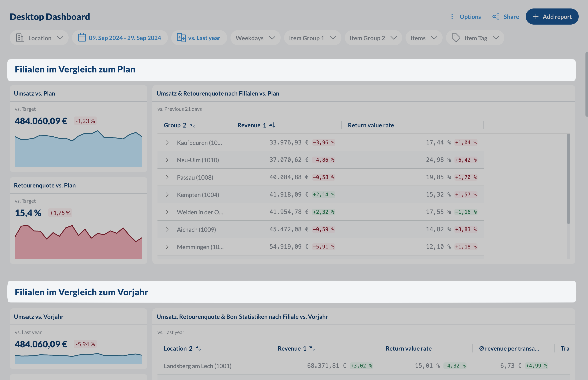Click the Umsatz vs. Plan area chart

[78, 151]
